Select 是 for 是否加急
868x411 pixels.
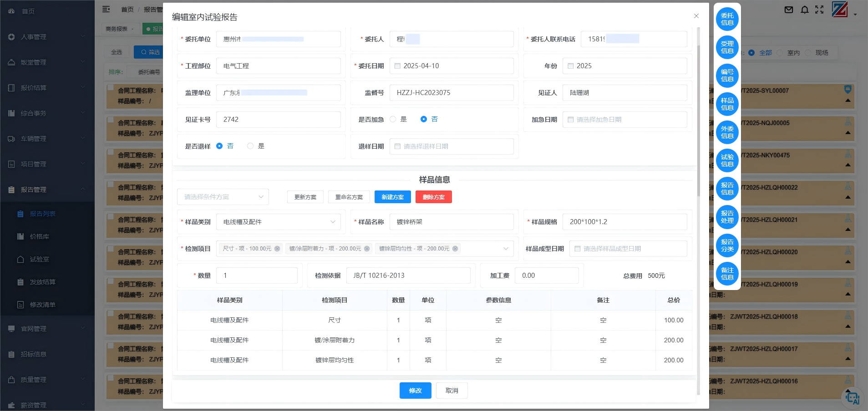click(393, 119)
